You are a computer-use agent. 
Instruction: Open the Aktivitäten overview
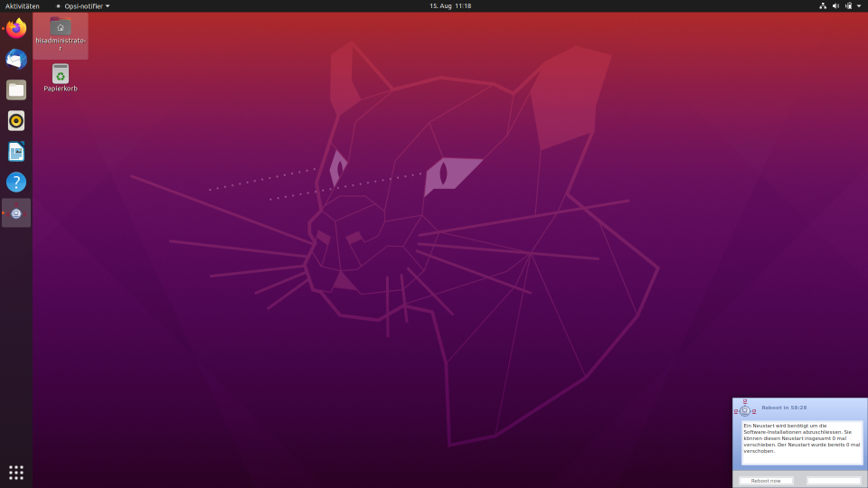click(x=22, y=6)
